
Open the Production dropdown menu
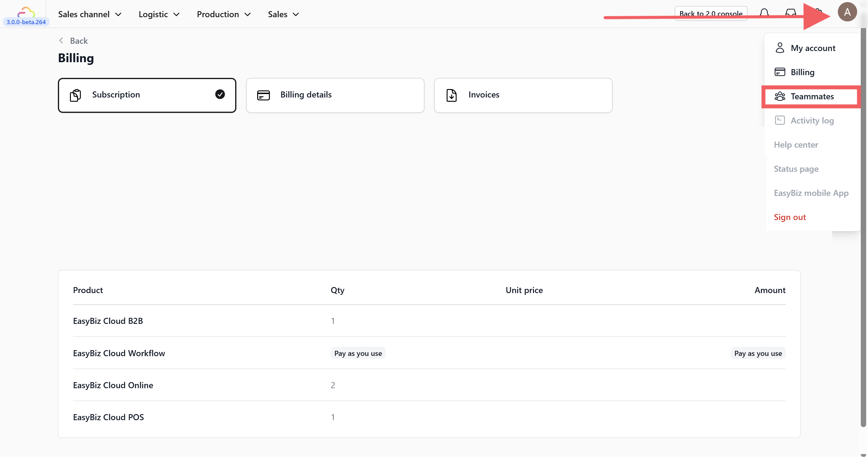point(223,14)
